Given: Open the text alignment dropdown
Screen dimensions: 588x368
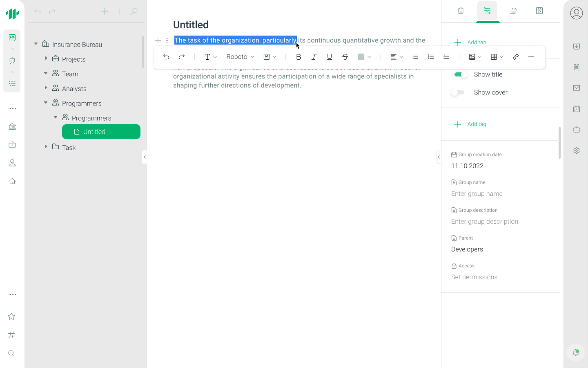Looking at the screenshot, I should [396, 57].
